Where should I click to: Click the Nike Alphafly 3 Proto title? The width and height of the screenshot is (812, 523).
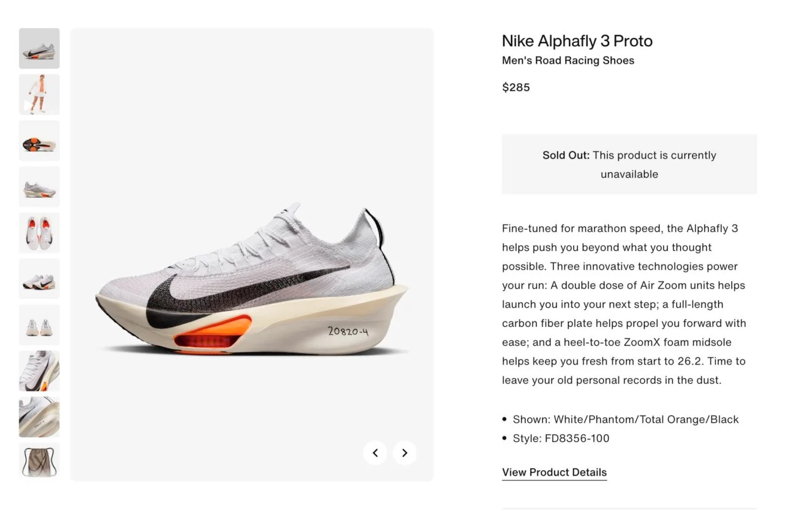point(577,41)
